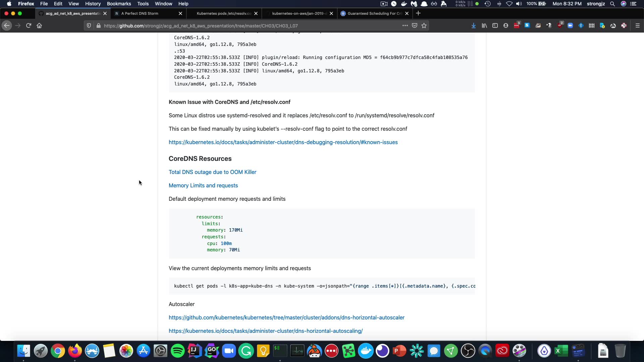Follow the Memory Limits and requests link
This screenshot has width=644, height=362.
pos(203,185)
